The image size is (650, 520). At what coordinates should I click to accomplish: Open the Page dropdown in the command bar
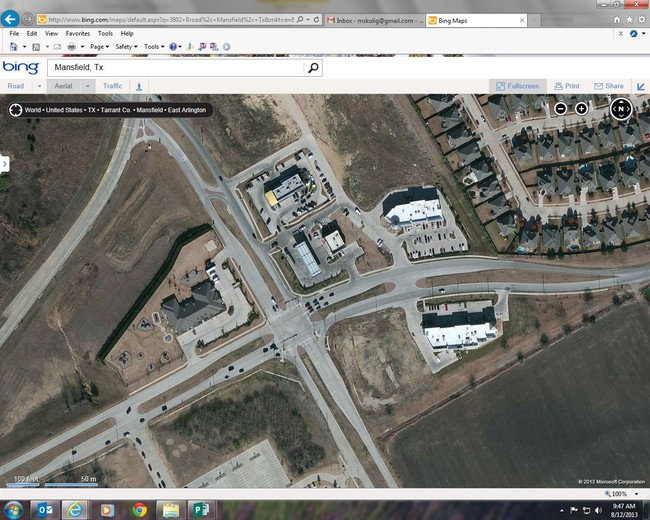100,46
